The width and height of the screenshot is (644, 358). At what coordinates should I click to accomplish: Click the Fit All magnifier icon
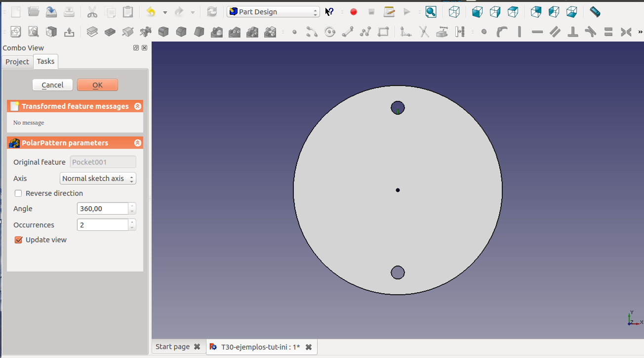point(431,12)
